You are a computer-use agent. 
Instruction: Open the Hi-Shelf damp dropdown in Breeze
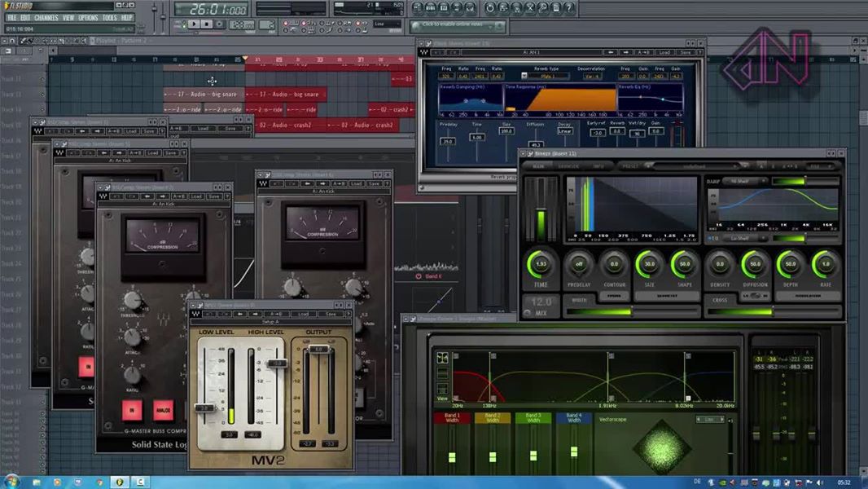(744, 181)
